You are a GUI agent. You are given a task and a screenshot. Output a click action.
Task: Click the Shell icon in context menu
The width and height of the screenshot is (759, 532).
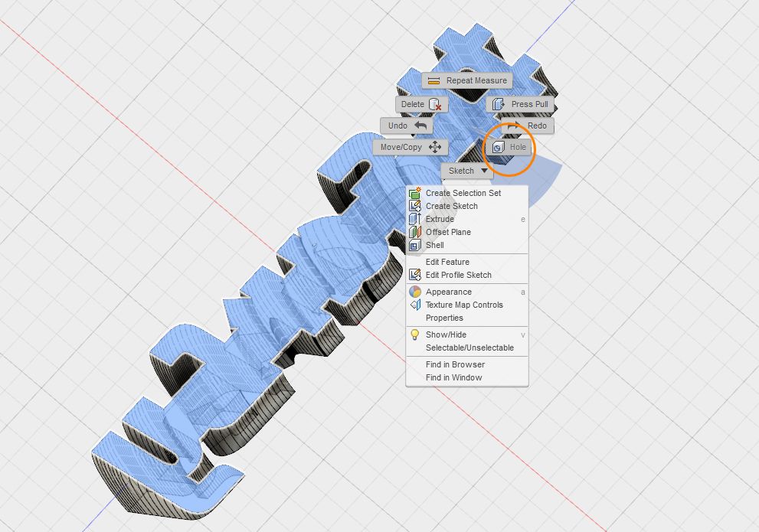pos(415,246)
